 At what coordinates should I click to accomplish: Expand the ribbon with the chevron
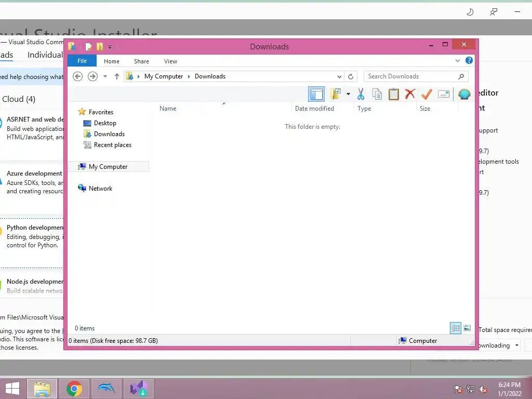click(x=457, y=61)
